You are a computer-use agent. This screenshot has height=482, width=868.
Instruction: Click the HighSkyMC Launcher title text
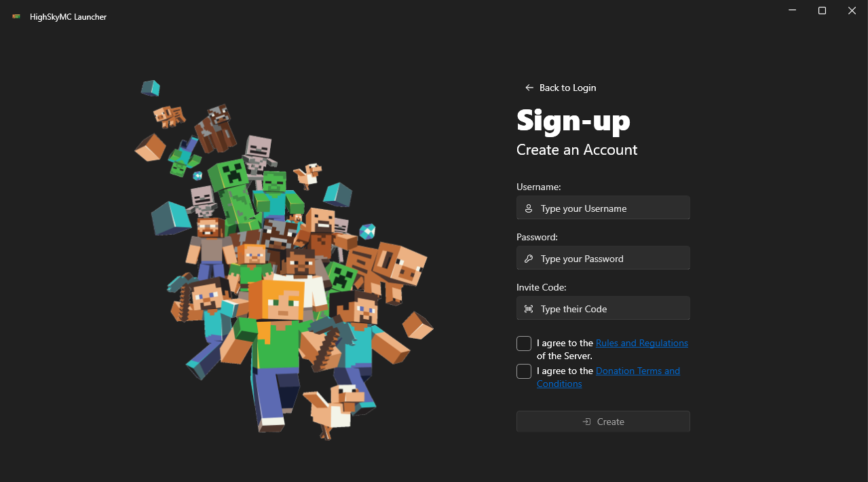pos(68,16)
